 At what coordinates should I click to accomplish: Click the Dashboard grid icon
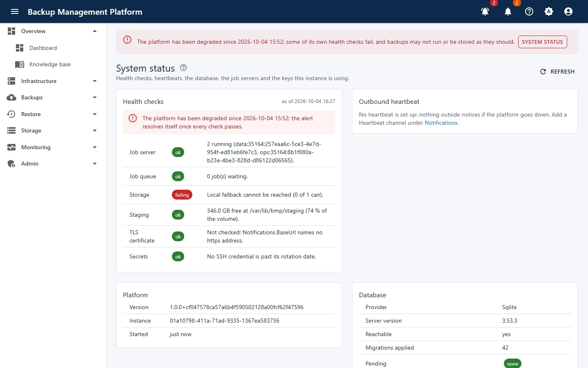20,48
